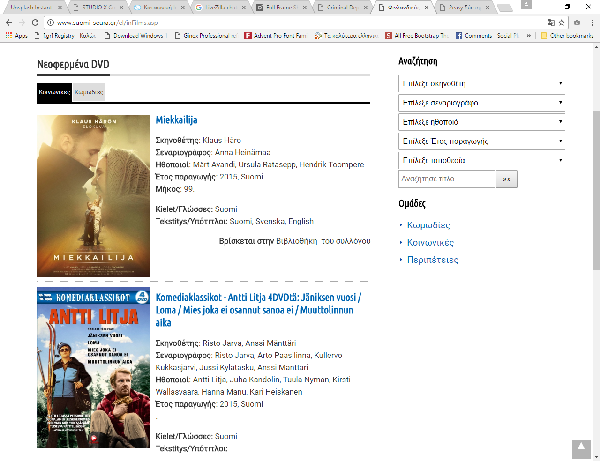Viewport: 600px width, 461px height.
Task: Bookmark this page with the star icon
Action: coord(561,23)
